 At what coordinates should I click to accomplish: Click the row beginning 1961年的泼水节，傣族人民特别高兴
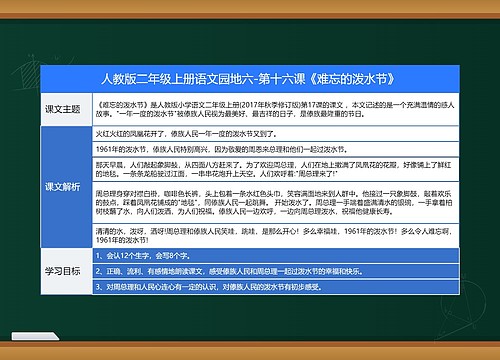[276, 149]
